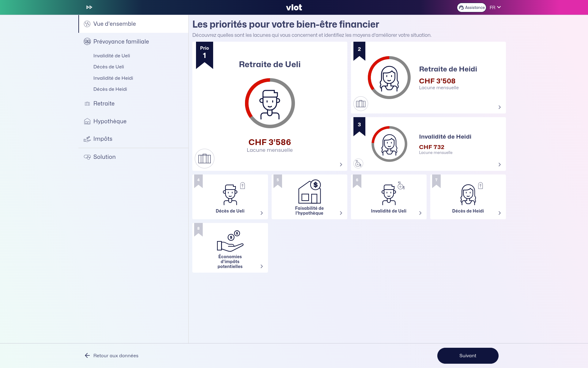This screenshot has height=368, width=588.
Task: Click Ueli's avatar in the priority 1 card
Action: [x=270, y=103]
